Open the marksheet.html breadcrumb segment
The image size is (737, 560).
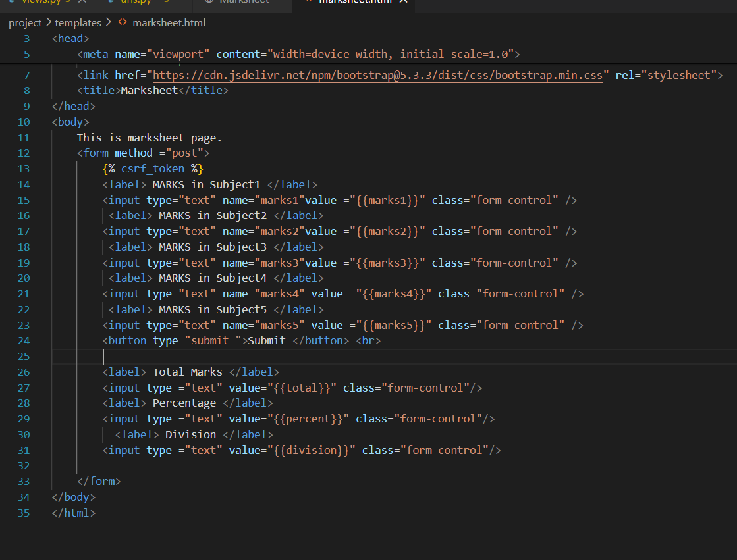point(169,22)
